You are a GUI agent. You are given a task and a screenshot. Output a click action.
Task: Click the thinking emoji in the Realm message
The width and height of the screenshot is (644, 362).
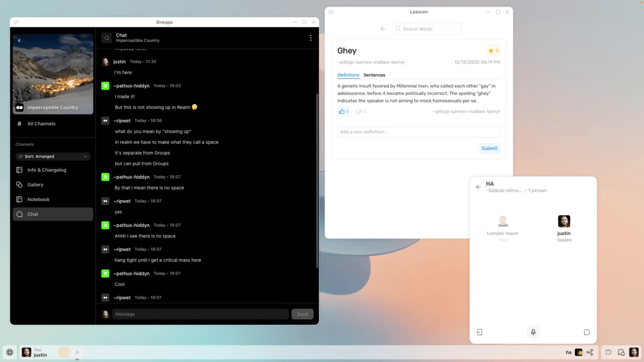(194, 107)
